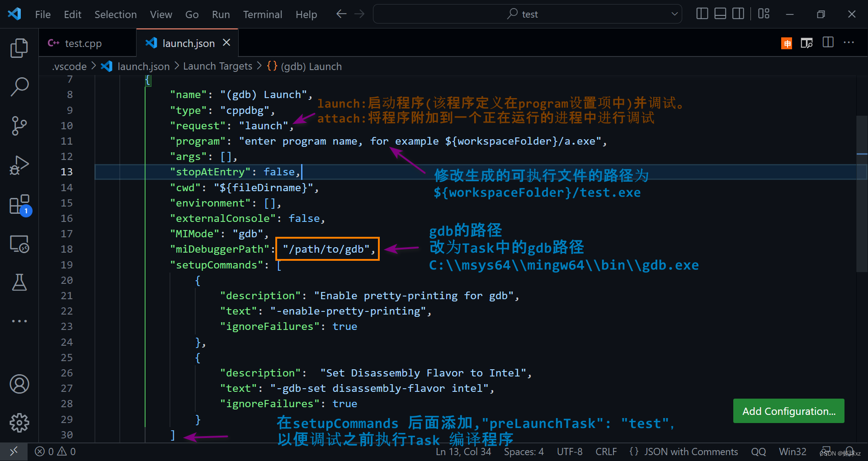Open the View menu
868x461 pixels.
(161, 14)
